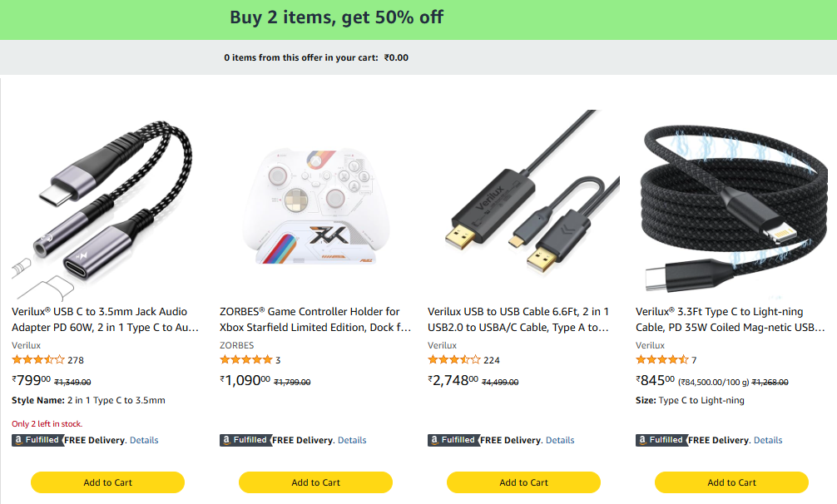This screenshot has width=837, height=504.
Task: Add Verilux Type C to Light-ning cable to cart
Action: click(x=731, y=482)
